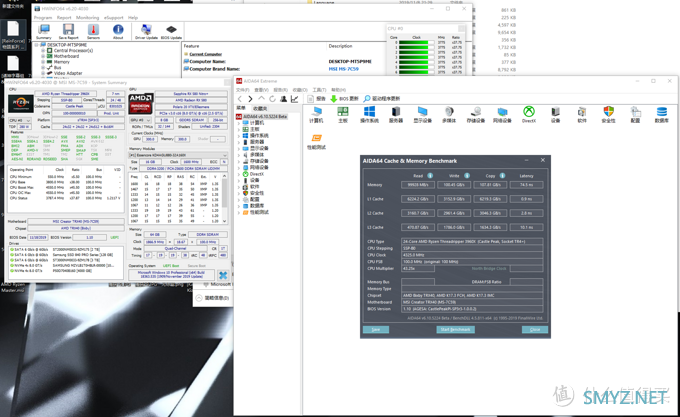Open the CPU #0 selector dropdown
This screenshot has width=680, height=417.
(20, 120)
